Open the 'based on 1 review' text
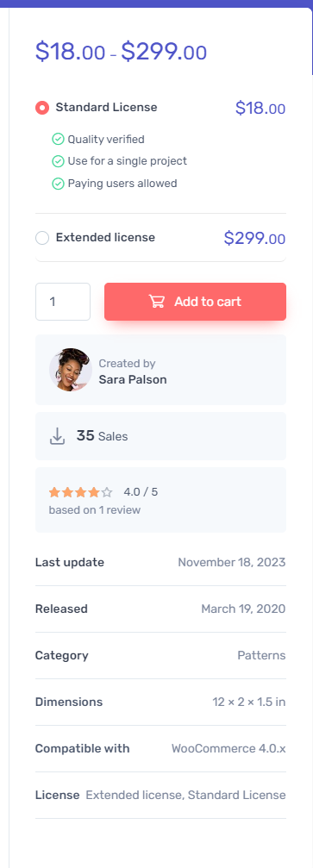Image resolution: width=313 pixels, height=868 pixels. 95,509
